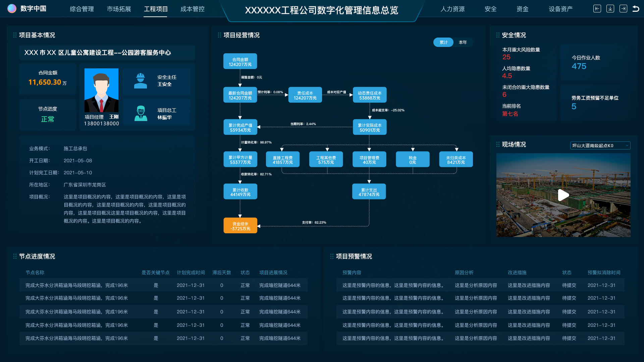Open the 坪山大道南段起点K0 site dropdown
This screenshot has height=362, width=644.
(600, 145)
